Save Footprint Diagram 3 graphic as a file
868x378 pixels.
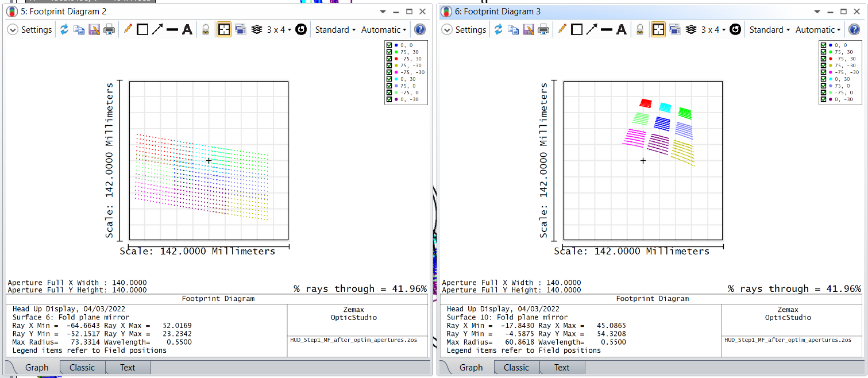(x=528, y=30)
